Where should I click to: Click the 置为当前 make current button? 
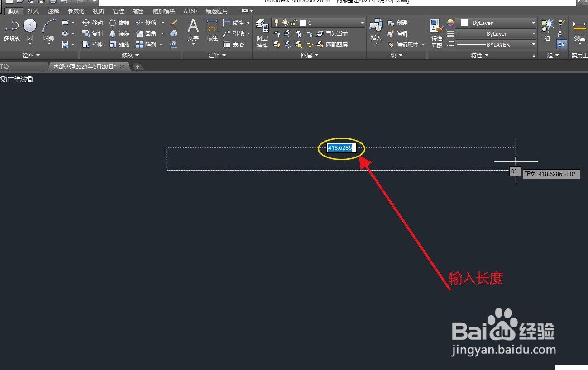point(332,33)
